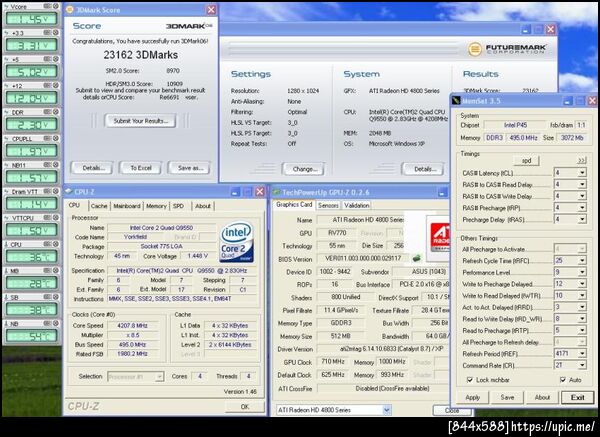The width and height of the screenshot is (600, 437).
Task: Click the spd button in MemSet
Action: [527, 161]
